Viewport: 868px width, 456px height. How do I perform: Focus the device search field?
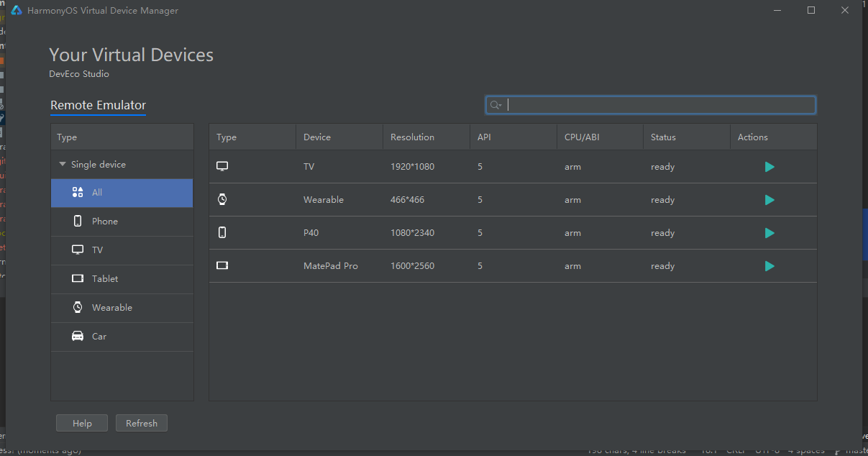(x=651, y=105)
